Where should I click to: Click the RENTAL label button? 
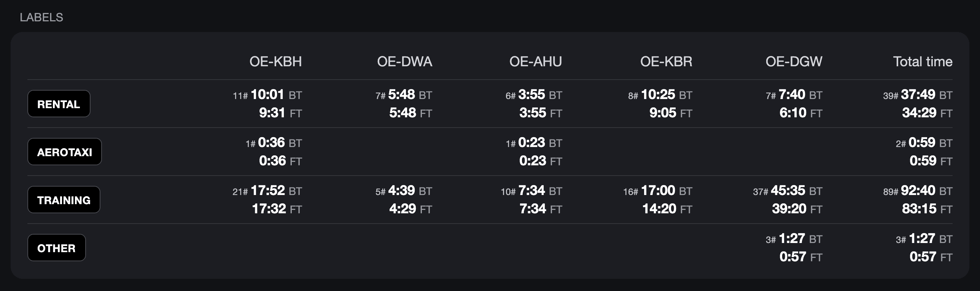point(59,104)
